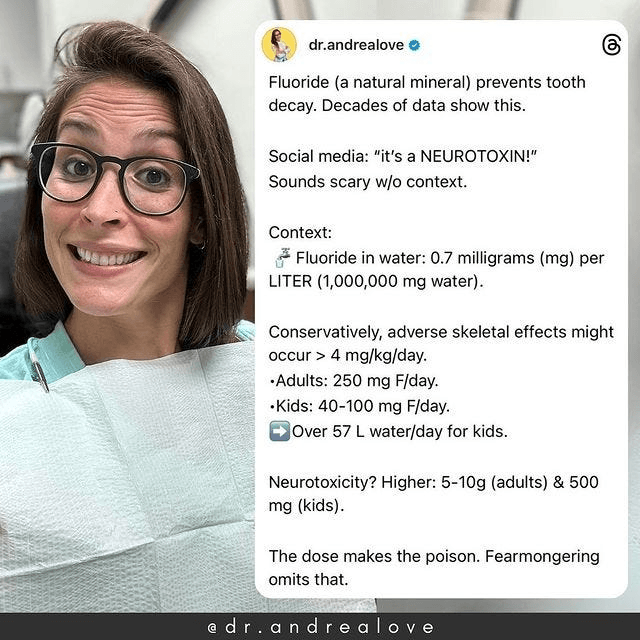Click the profile avatar beside dr.andrealove
Screen dimensions: 640x640
279,45
